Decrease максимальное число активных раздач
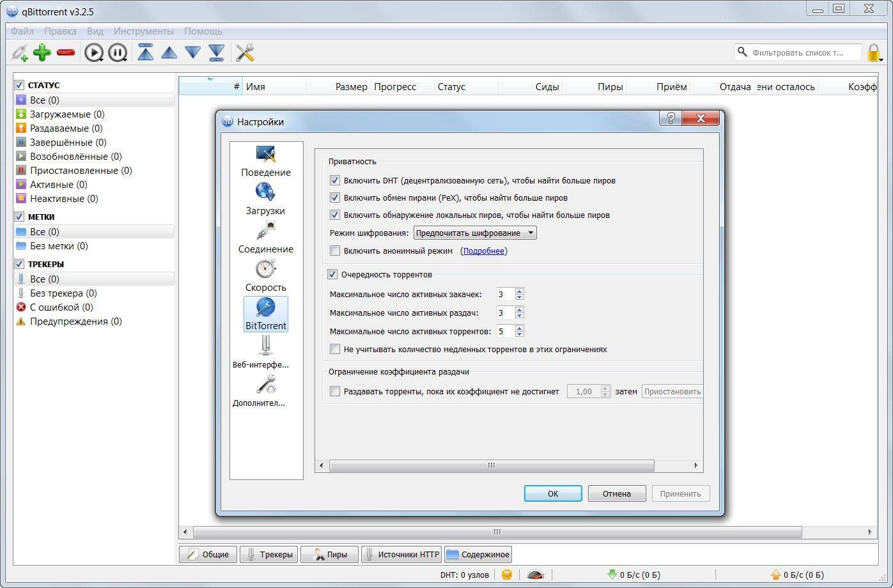Viewport: 893px width, 588px height. coord(520,316)
